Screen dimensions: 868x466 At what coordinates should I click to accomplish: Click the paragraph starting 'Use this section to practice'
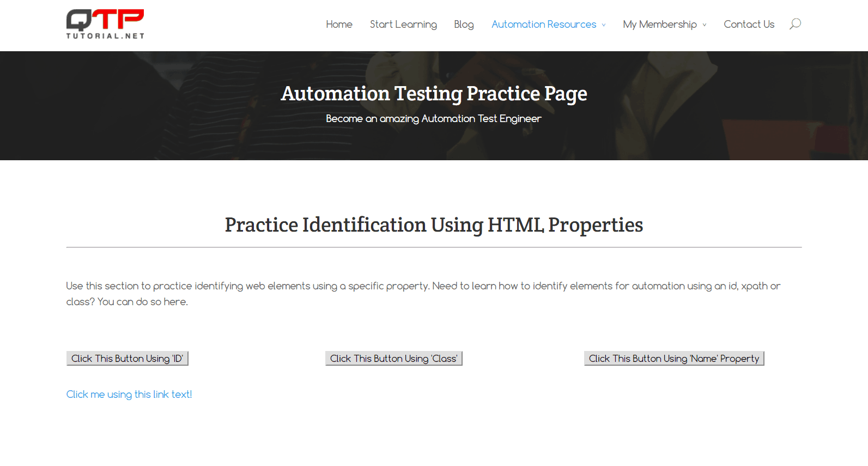click(x=423, y=293)
